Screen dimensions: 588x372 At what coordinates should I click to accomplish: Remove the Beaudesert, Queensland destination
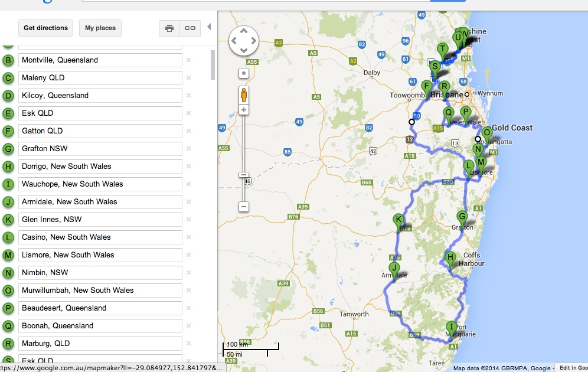[x=189, y=308]
